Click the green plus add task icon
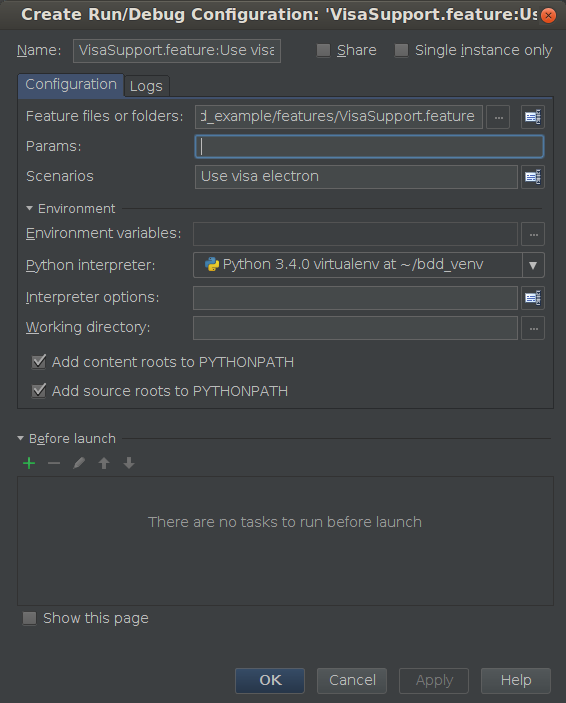 [29, 463]
